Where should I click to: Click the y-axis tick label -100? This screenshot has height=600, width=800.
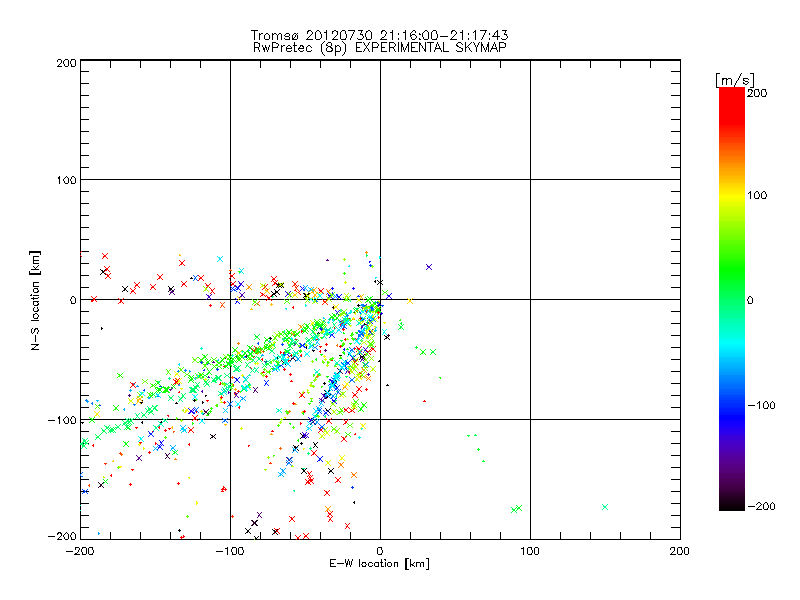(x=62, y=420)
